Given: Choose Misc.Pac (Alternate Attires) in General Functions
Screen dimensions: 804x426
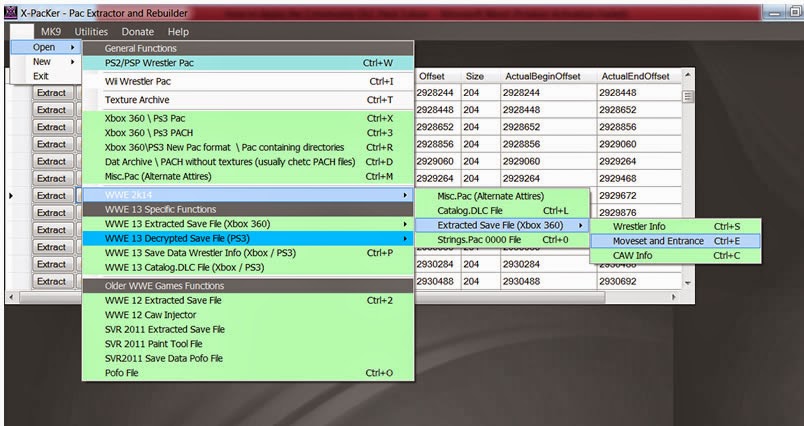Looking at the screenshot, I should point(248,176).
